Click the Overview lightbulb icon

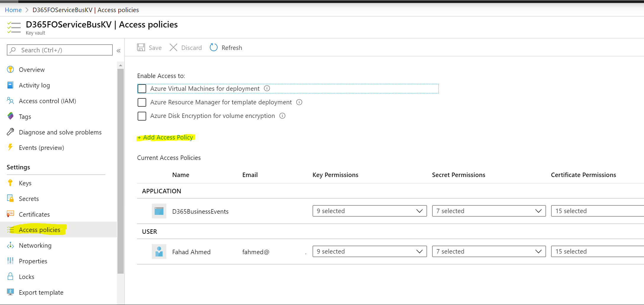click(10, 69)
